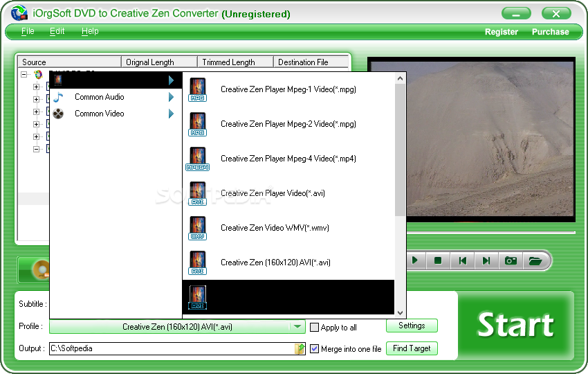Click the Find Target button
Screen dimensions: 588x374
click(412, 348)
